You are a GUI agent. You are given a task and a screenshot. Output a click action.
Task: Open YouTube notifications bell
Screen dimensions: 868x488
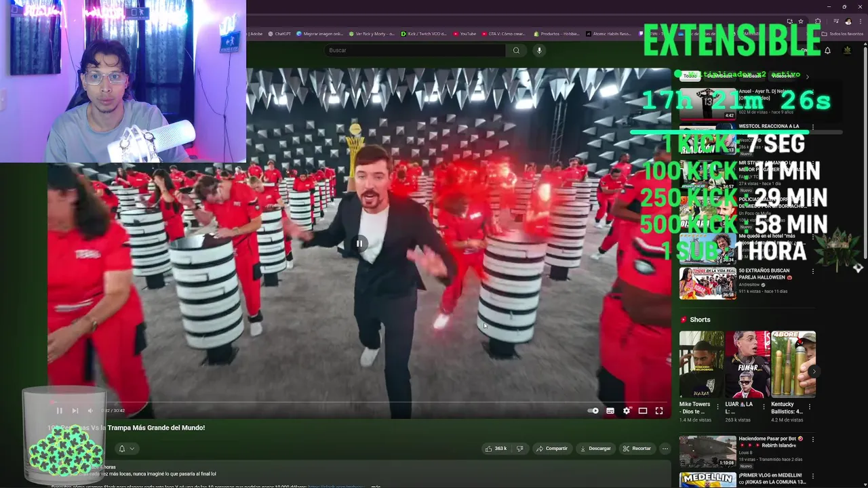point(827,50)
